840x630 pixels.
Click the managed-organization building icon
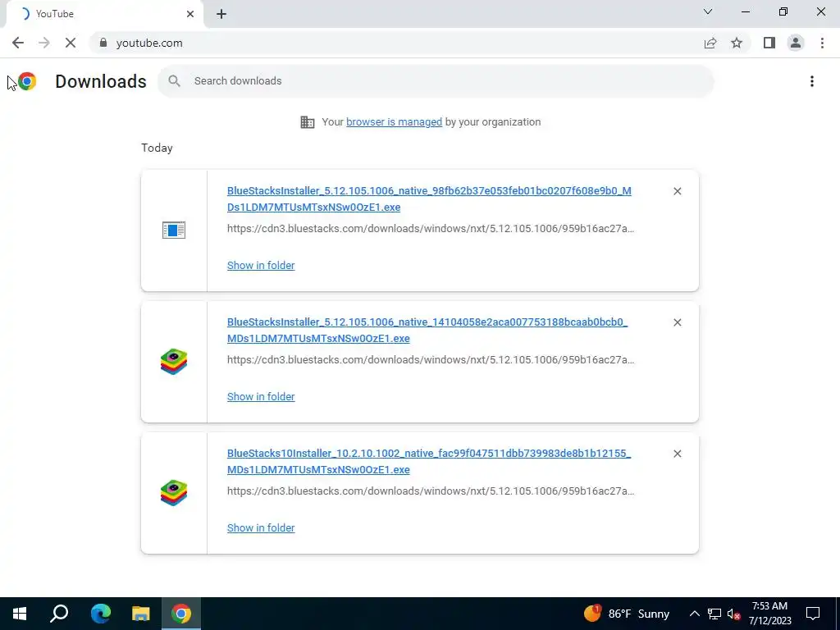308,122
